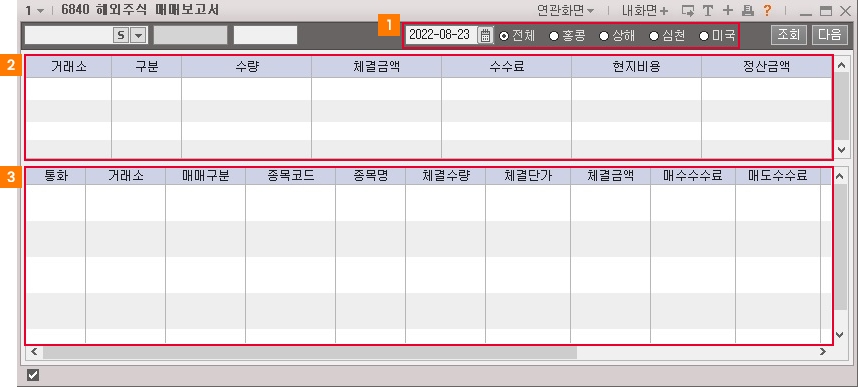Click the account number input field

pyautogui.click(x=68, y=35)
